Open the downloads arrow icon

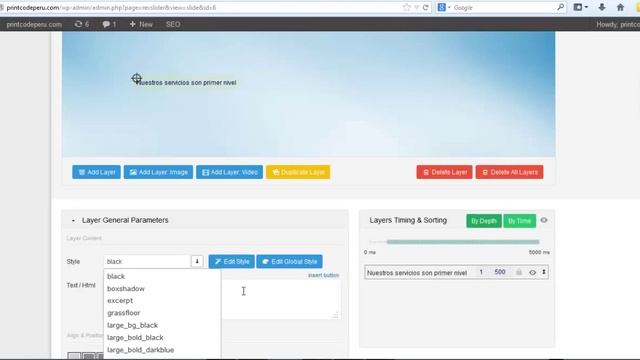coord(602,7)
